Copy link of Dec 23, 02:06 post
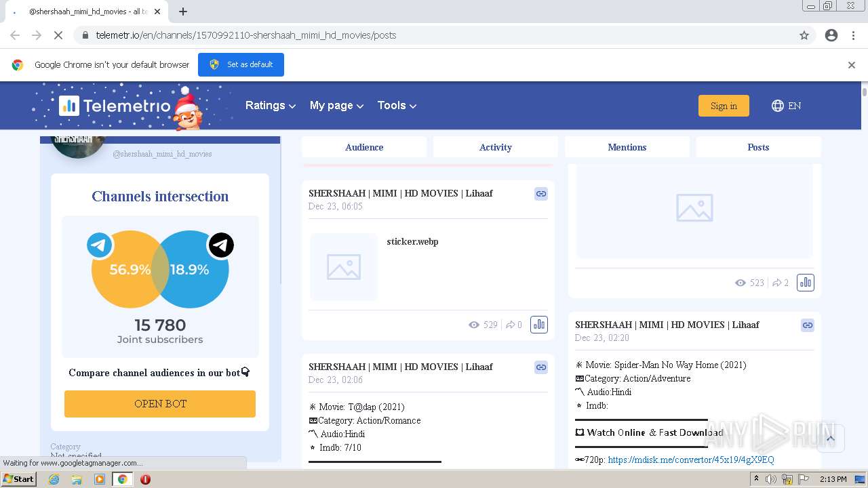This screenshot has width=868, height=488. click(540, 367)
